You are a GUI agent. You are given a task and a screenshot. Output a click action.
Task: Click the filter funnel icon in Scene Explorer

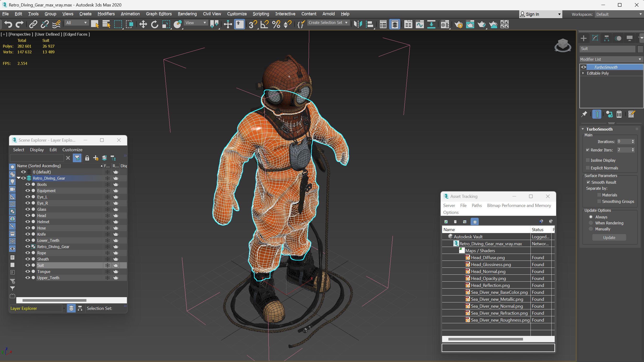[77, 158]
